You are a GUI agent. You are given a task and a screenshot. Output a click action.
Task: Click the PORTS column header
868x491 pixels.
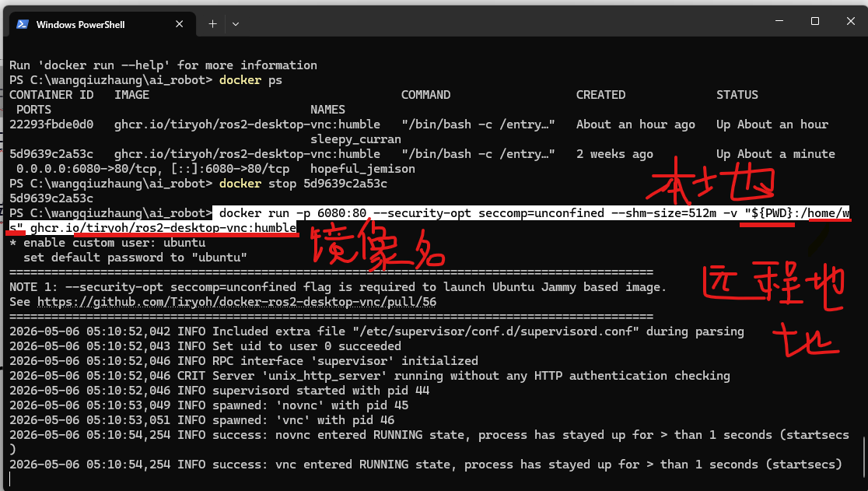pos(33,110)
